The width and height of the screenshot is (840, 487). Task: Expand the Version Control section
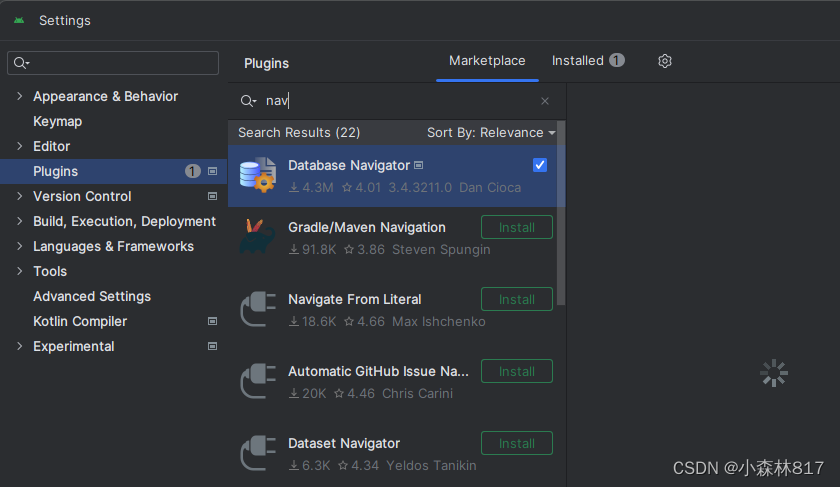coord(20,196)
